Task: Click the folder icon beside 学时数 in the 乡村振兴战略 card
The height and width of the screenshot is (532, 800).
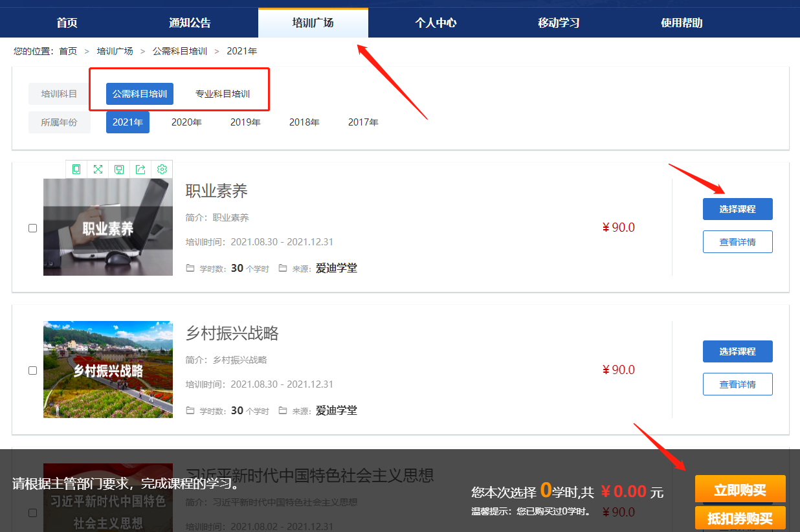Action: tap(190, 410)
